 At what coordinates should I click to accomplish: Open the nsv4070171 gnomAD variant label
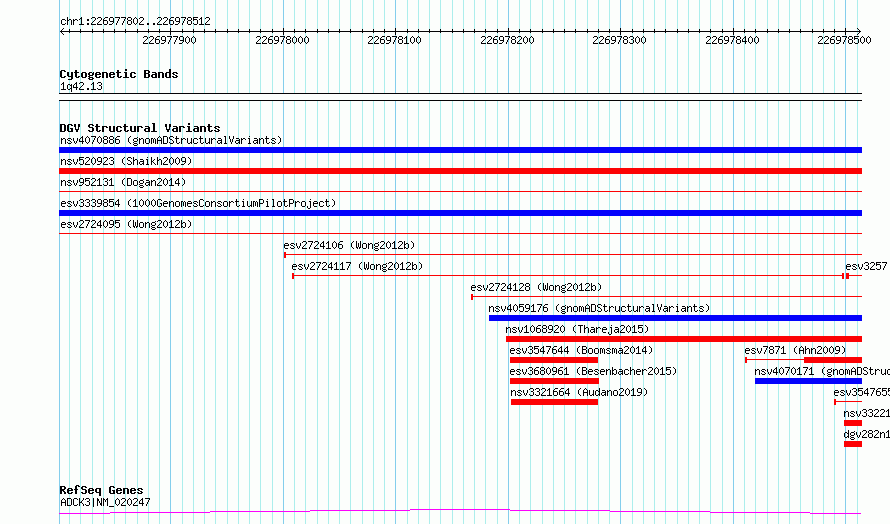point(822,371)
